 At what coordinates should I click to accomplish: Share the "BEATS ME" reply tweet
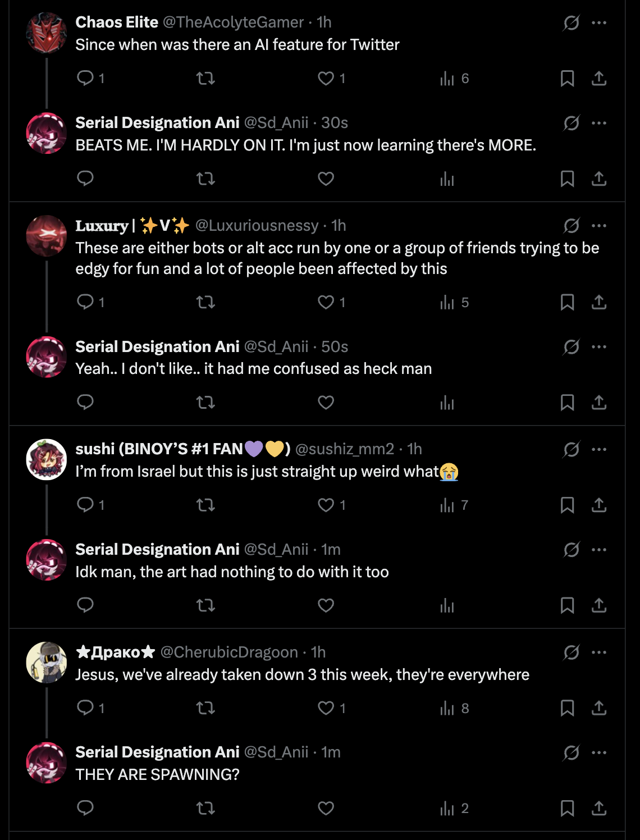click(599, 179)
